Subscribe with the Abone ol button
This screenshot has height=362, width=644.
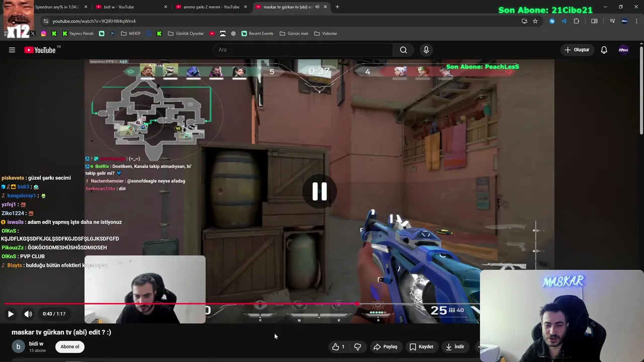coord(70,346)
